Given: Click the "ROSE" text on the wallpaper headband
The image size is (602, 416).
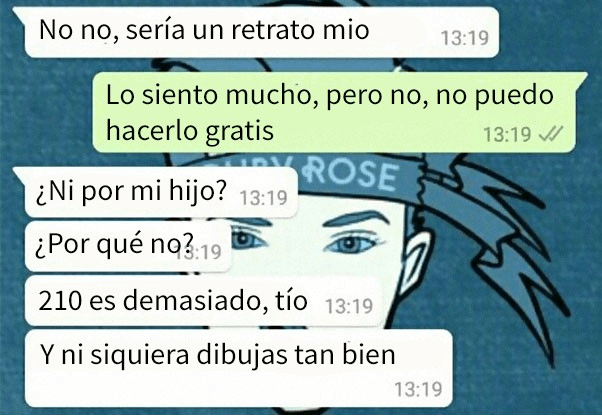Looking at the screenshot, I should (x=351, y=176).
